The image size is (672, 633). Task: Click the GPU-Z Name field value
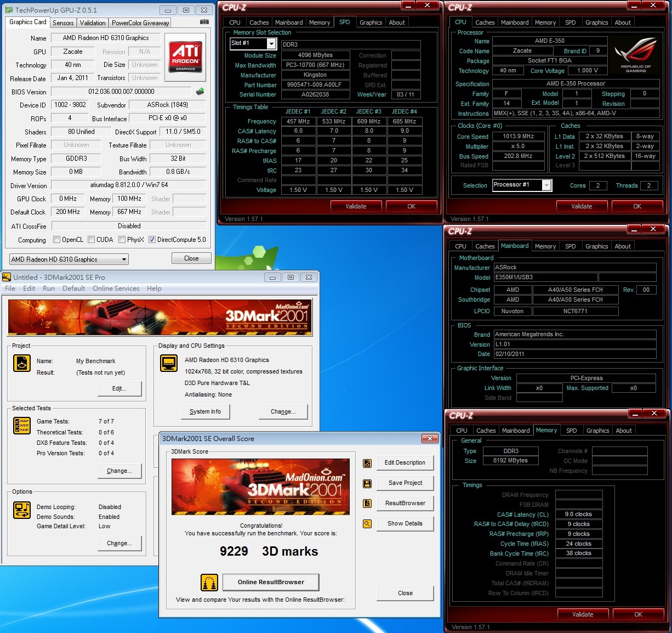click(106, 38)
